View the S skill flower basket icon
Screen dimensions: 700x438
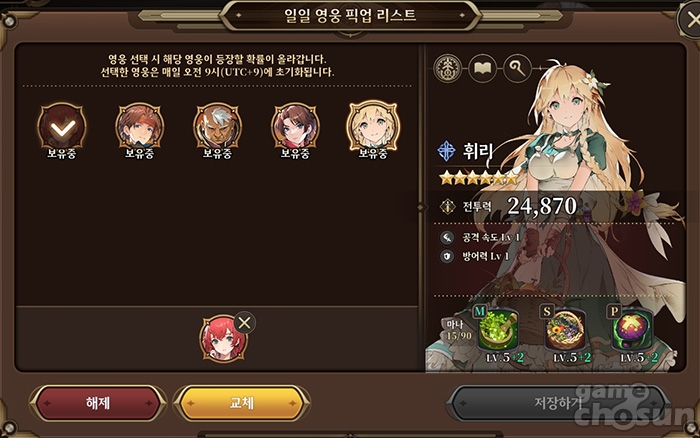tap(565, 330)
